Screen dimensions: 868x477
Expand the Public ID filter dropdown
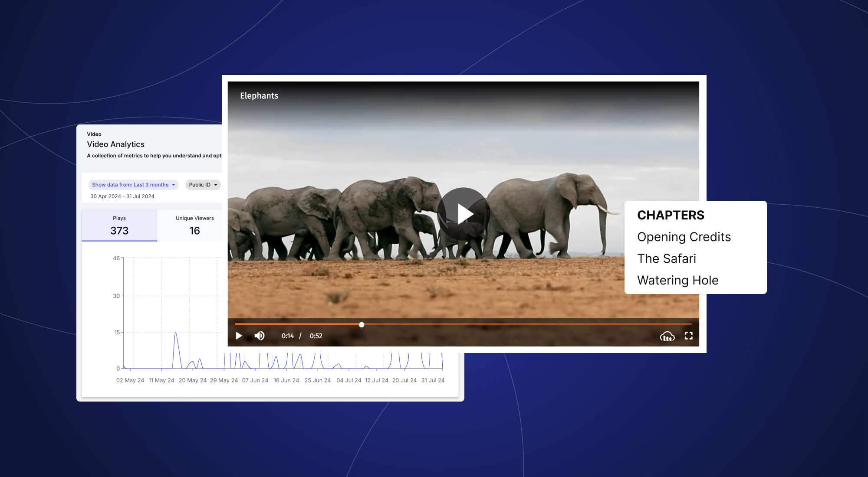[x=202, y=185]
